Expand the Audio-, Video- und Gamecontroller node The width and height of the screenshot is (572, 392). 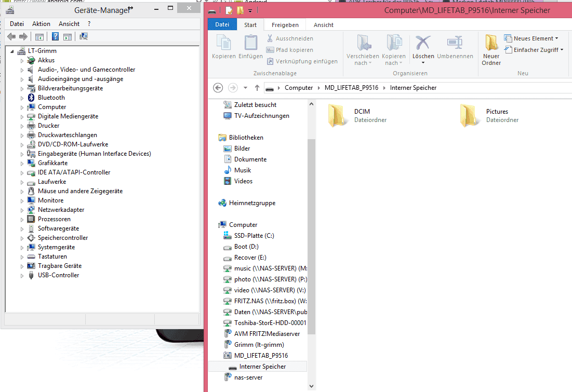pyautogui.click(x=22, y=70)
